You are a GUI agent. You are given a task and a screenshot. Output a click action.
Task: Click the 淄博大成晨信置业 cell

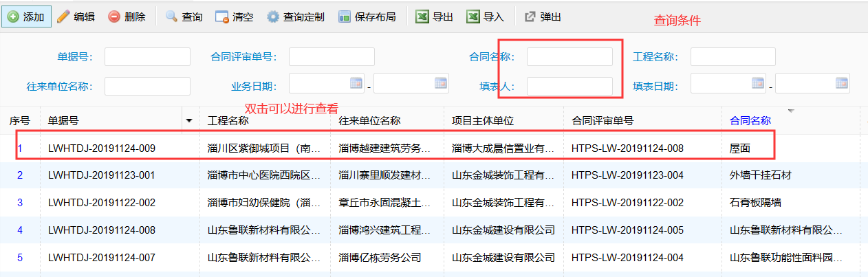pos(503,148)
